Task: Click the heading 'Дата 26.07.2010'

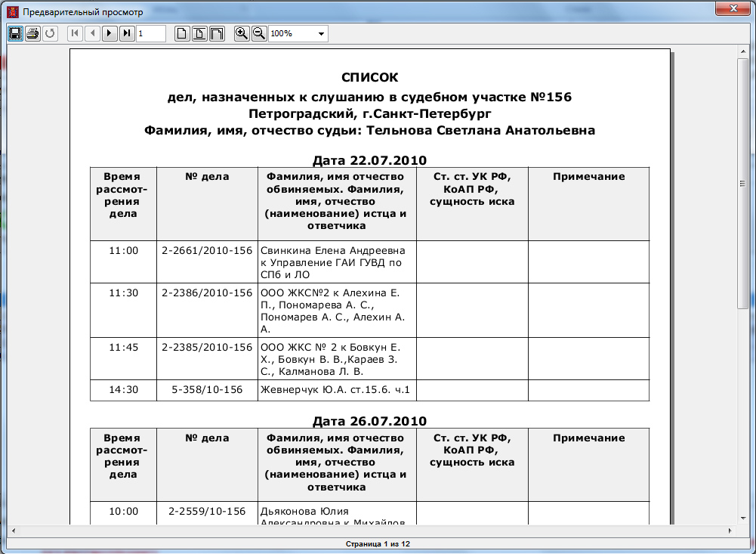Action: pyautogui.click(x=370, y=421)
